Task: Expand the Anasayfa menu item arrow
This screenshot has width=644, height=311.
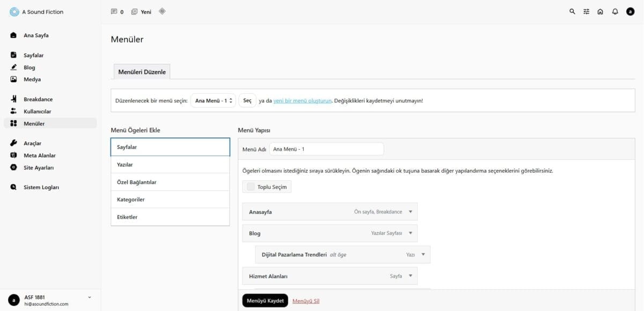Action: point(411,212)
